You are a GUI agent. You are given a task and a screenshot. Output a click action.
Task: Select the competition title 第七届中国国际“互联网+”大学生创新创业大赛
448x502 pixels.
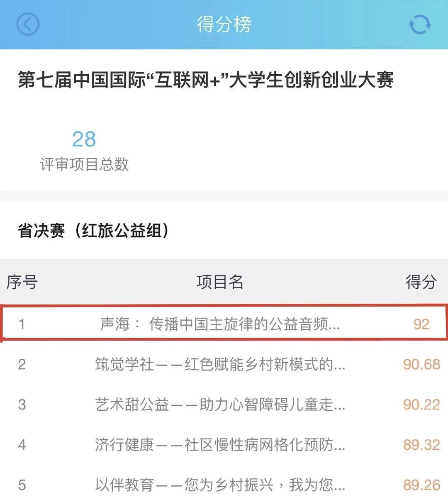click(206, 80)
